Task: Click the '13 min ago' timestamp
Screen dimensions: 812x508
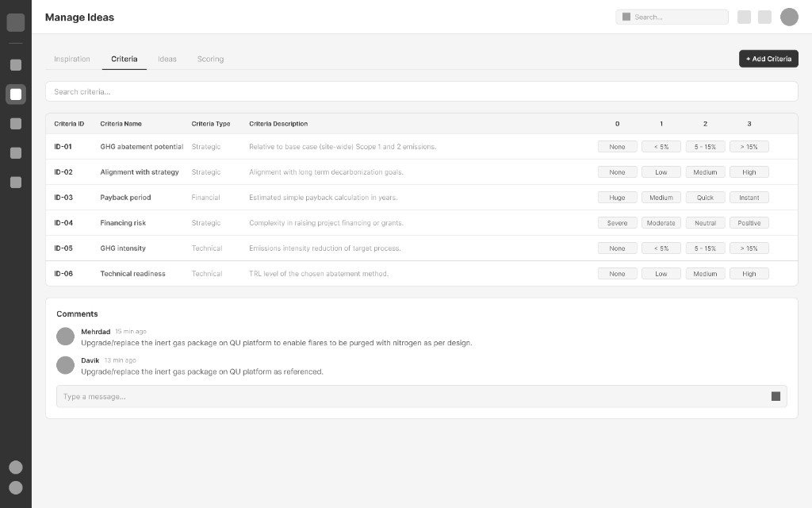Action: pyautogui.click(x=121, y=360)
